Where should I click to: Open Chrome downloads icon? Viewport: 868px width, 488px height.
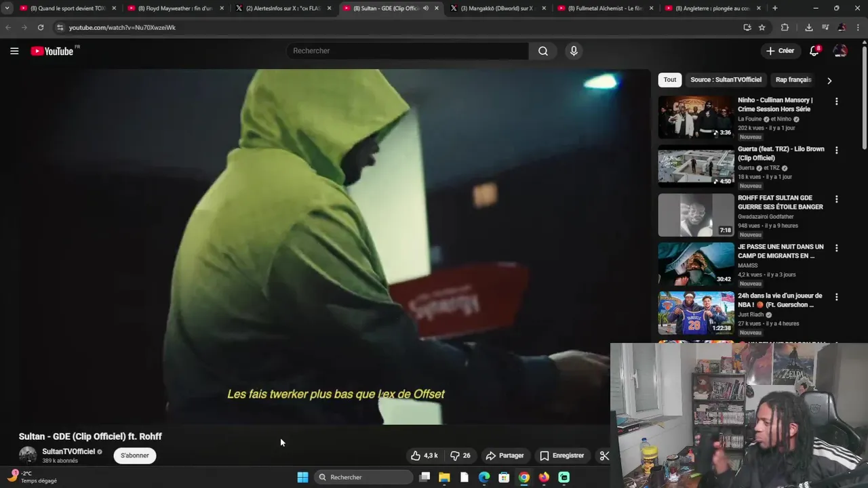[x=809, y=27]
